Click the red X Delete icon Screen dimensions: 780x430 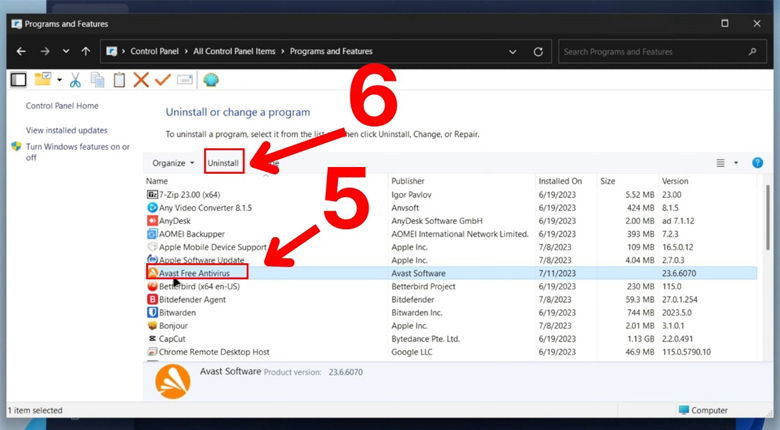click(141, 79)
